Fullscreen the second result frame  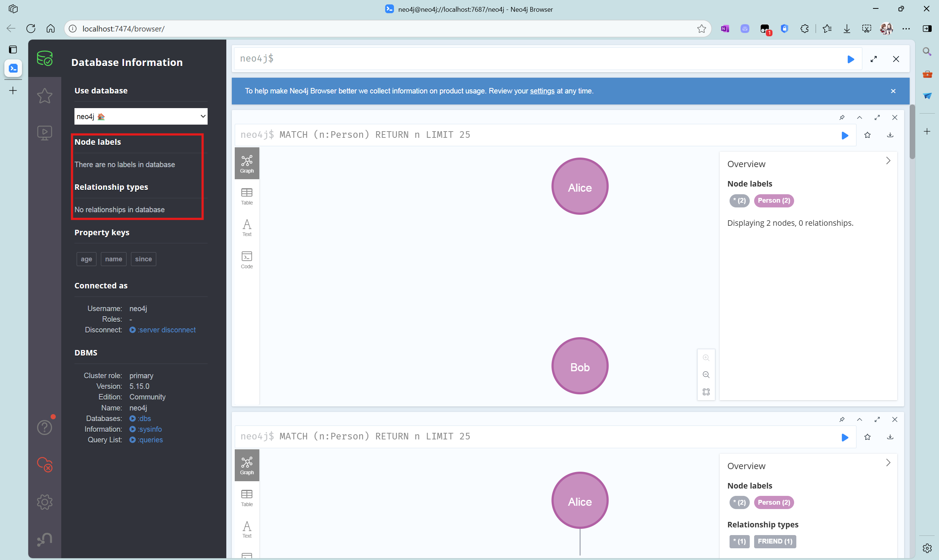coord(877,420)
